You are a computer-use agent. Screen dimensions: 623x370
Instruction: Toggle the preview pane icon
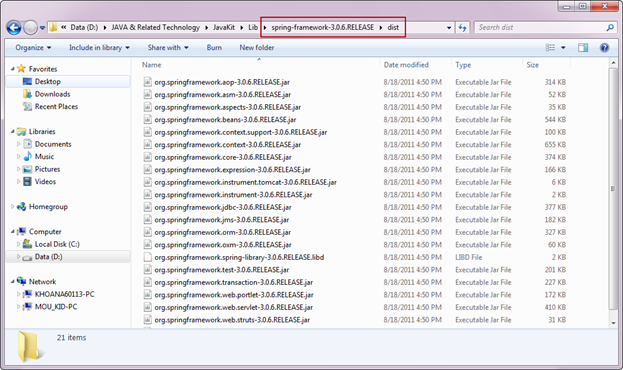point(583,48)
